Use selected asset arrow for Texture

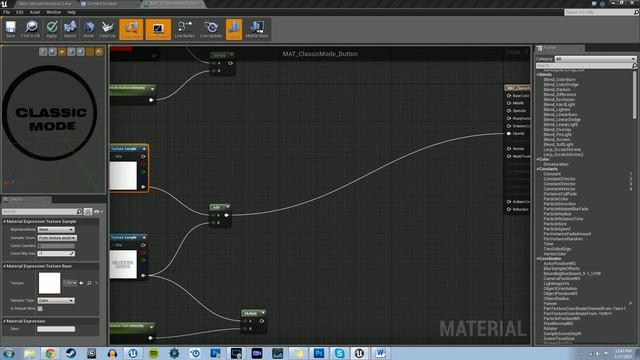[x=81, y=283]
